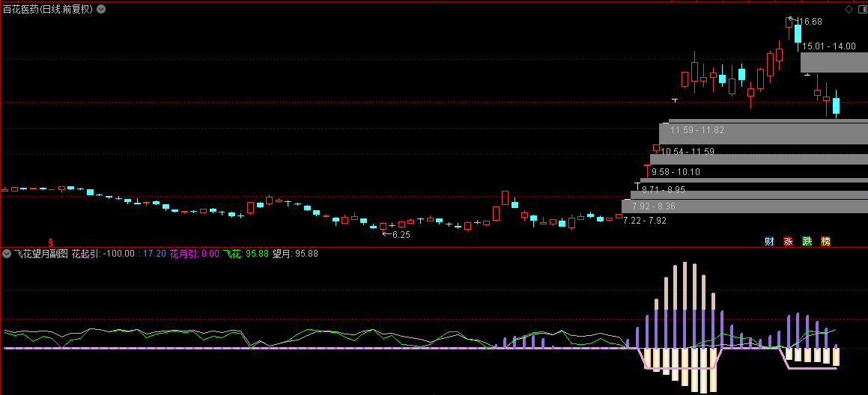Click the 11.59 - 11.82 gap zone bar

point(763,133)
